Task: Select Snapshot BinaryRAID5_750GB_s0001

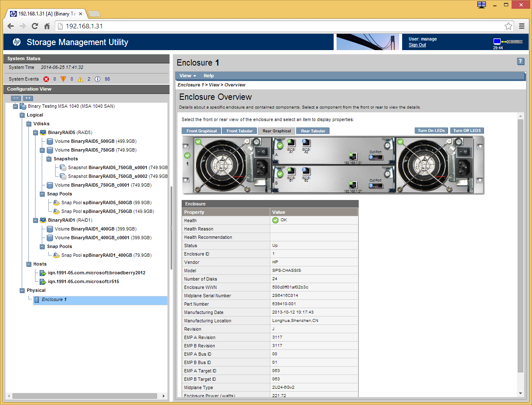Action: (118, 167)
